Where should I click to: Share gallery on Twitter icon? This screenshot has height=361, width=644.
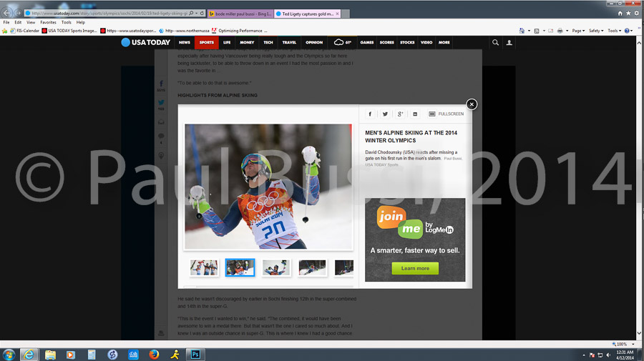click(x=385, y=114)
